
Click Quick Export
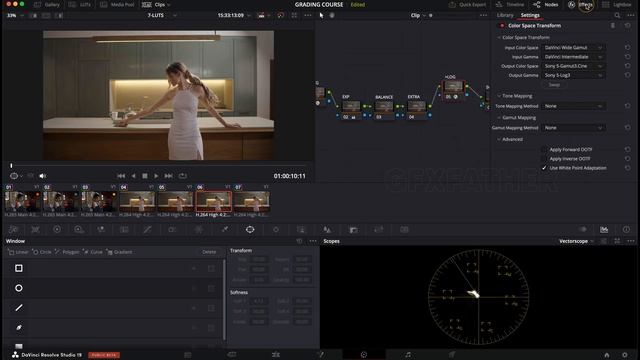click(468, 5)
